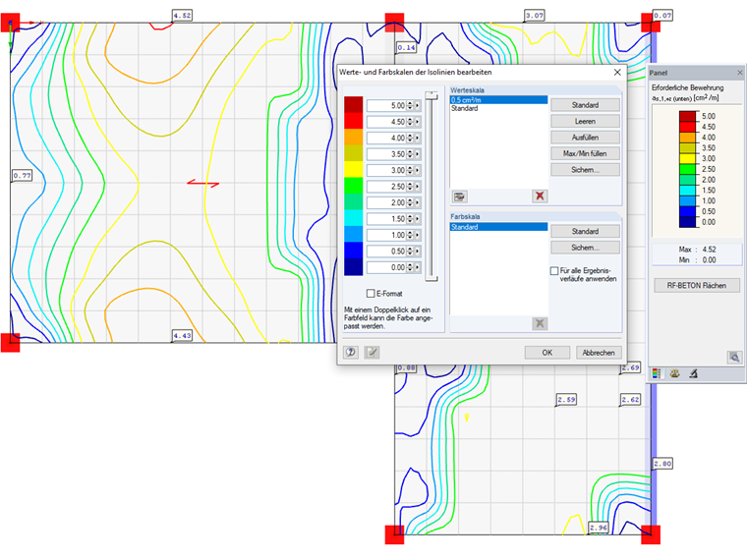The height and width of the screenshot is (560, 747).
Task: Click RF-BETON Flächen button in Panel
Action: [x=697, y=285]
